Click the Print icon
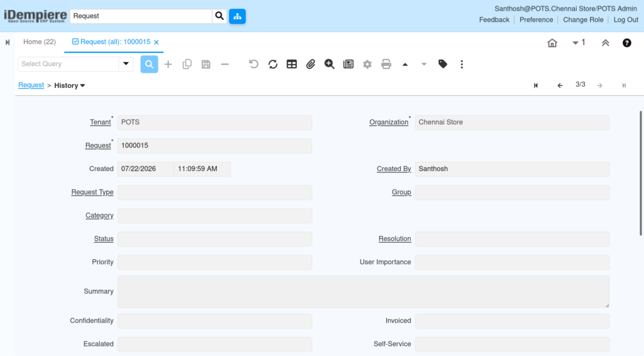Screen dimensions: 644x356 [386, 64]
